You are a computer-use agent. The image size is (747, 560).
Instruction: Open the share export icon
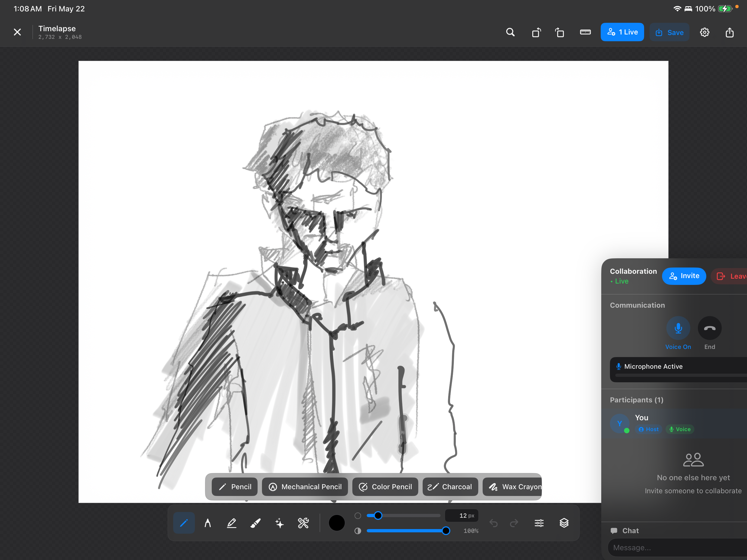(729, 32)
